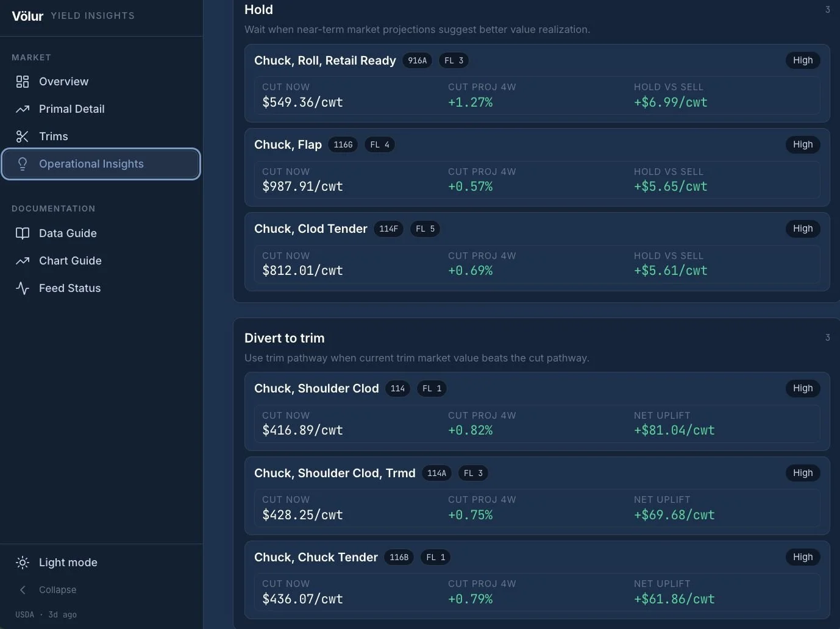The image size is (840, 629).
Task: Click the Data Guide book icon
Action: [x=23, y=233]
